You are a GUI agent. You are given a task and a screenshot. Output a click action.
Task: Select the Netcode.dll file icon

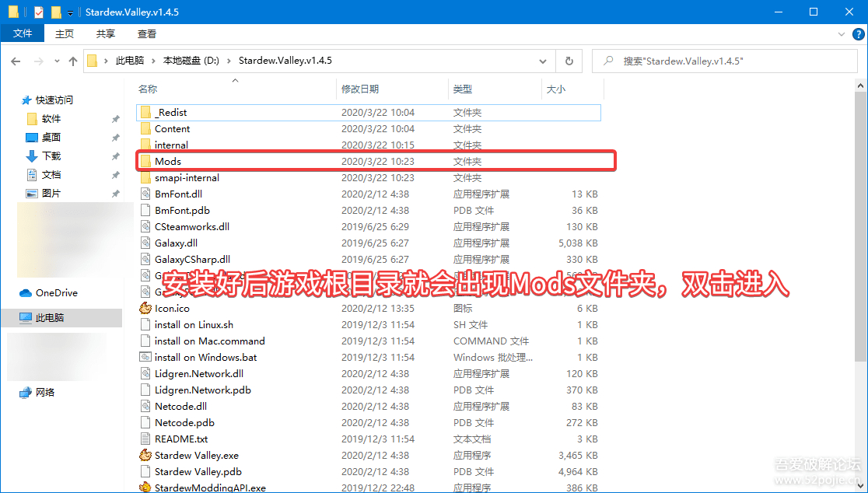click(x=145, y=406)
